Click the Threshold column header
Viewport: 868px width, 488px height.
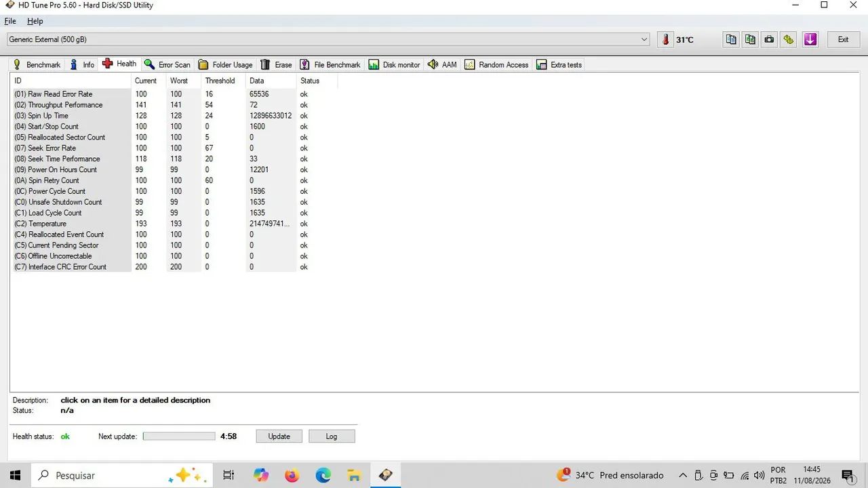point(224,81)
